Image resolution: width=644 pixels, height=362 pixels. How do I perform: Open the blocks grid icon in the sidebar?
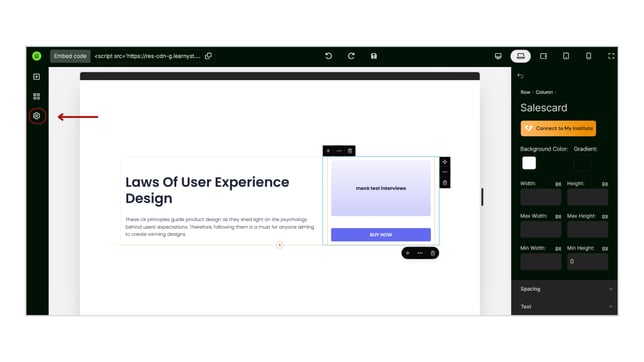click(37, 96)
